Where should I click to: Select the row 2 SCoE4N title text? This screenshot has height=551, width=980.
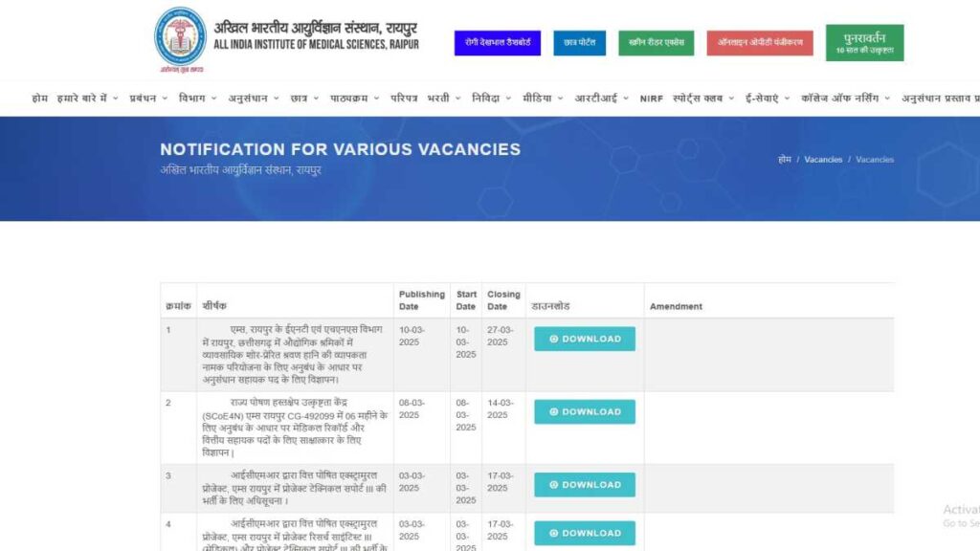[295, 428]
